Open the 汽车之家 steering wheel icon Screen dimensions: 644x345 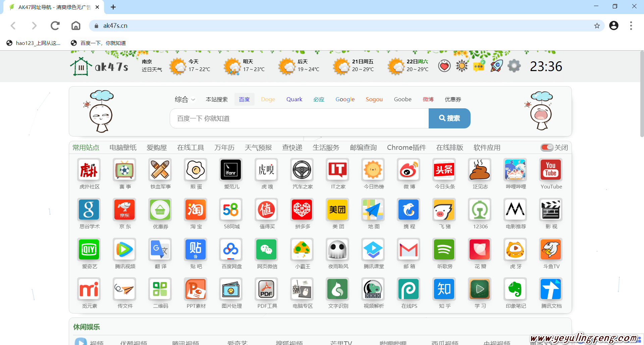[302, 170]
